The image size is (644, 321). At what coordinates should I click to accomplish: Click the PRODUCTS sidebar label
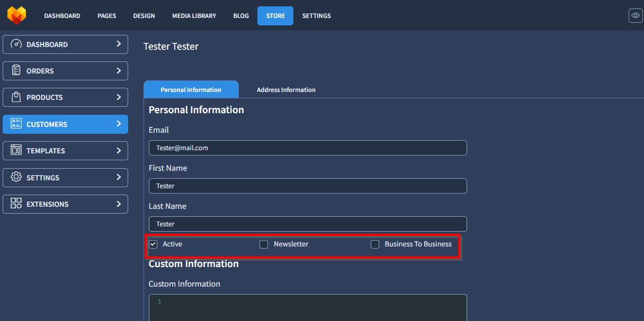(x=44, y=97)
